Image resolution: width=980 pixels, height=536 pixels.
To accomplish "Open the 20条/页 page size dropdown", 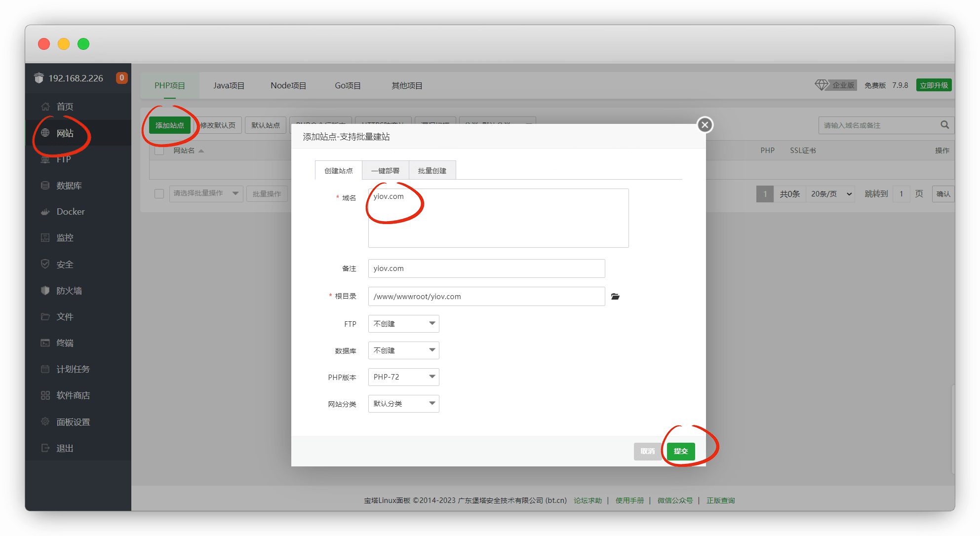I will pos(831,194).
